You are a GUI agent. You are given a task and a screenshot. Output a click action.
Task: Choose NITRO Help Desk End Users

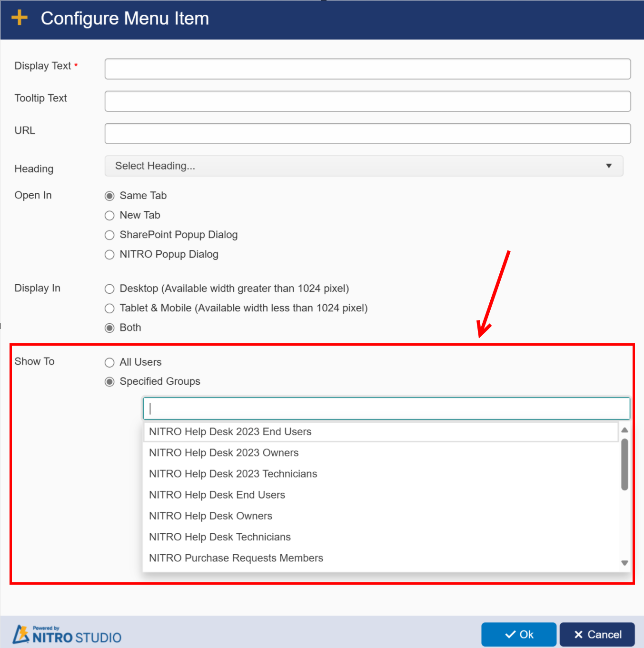(380, 495)
